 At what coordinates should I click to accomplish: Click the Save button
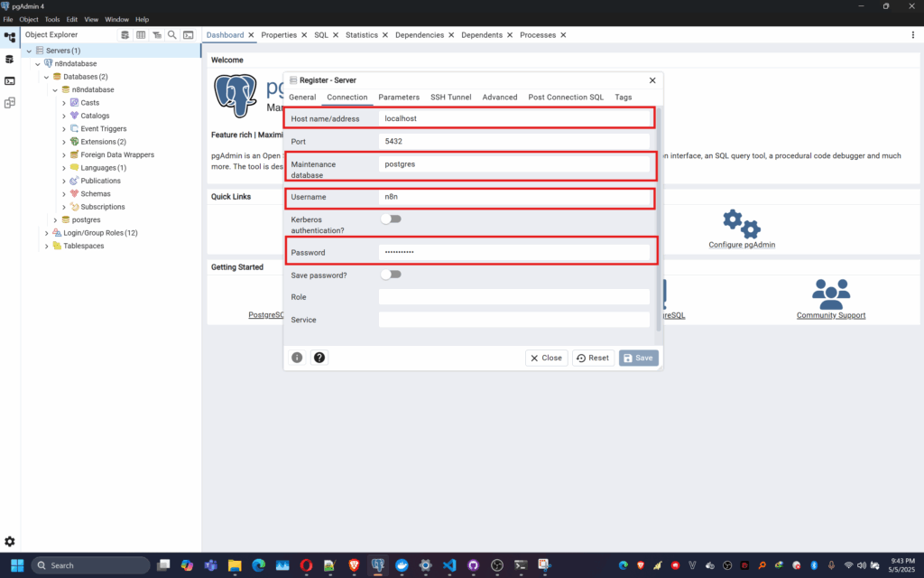tap(638, 358)
